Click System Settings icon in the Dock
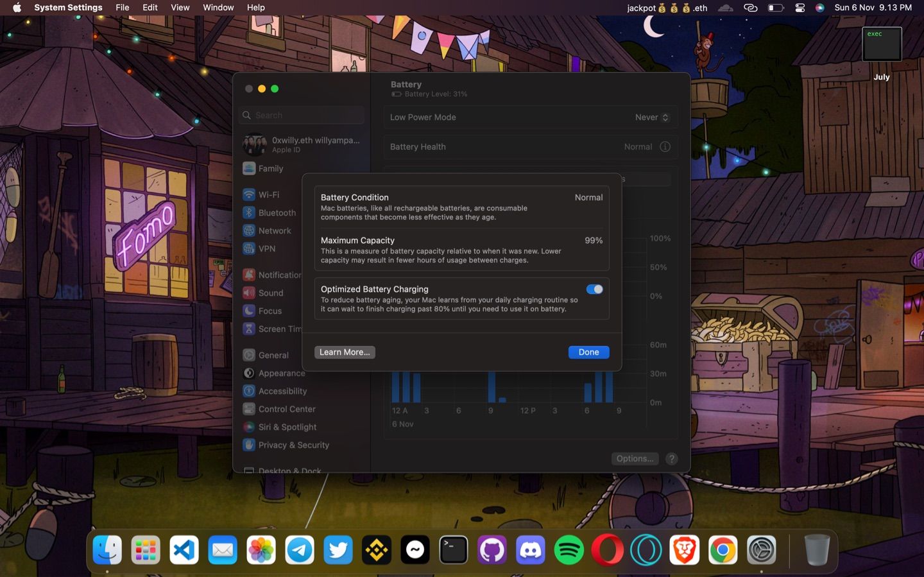The height and width of the screenshot is (577, 924). tap(762, 550)
